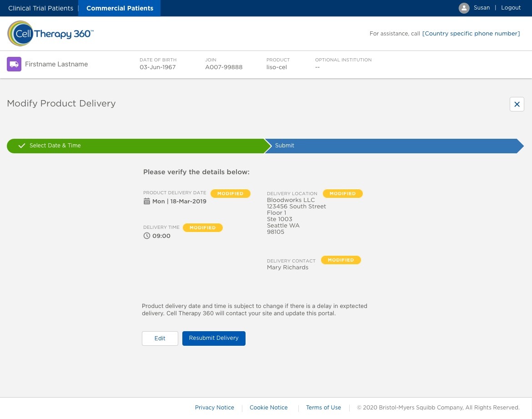Screen dimensions: 532x419
Task: Click product value liso-cel
Action: 276,67
